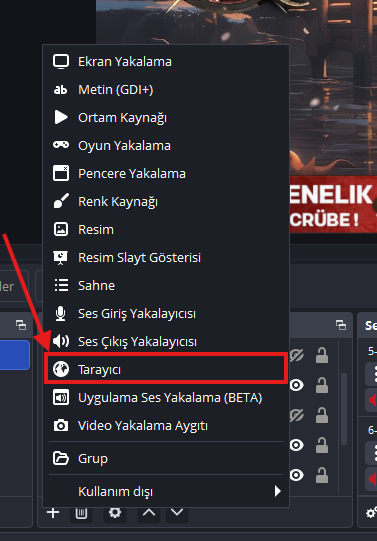Add an Ortam Kaynağı media source
This screenshot has height=541, width=377.
click(x=166, y=118)
